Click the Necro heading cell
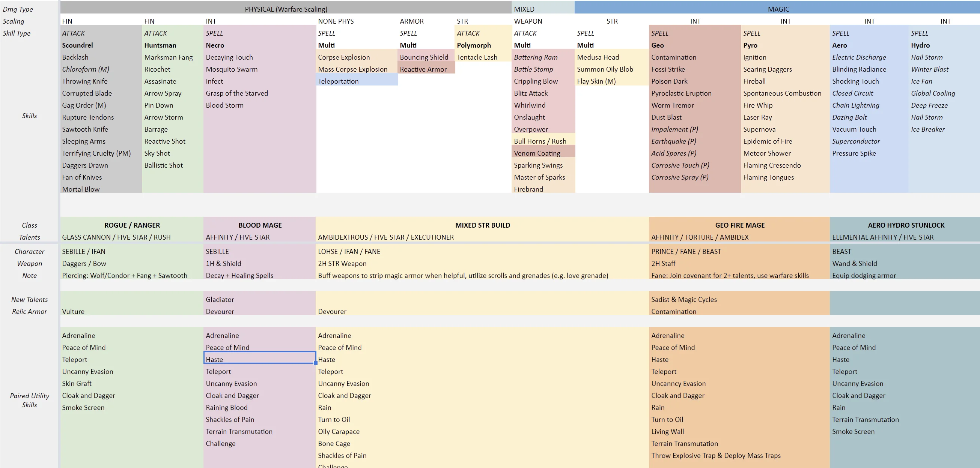 [x=260, y=45]
